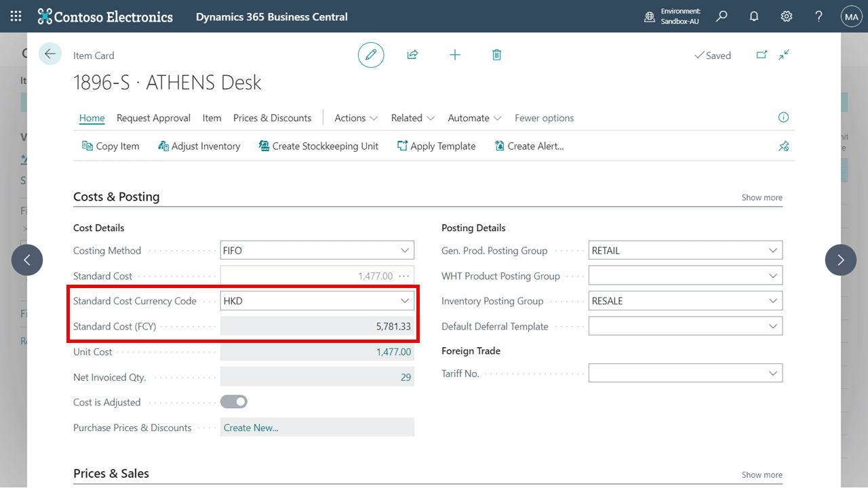Click the Tariff No. field
868x488 pixels.
pyautogui.click(x=686, y=373)
